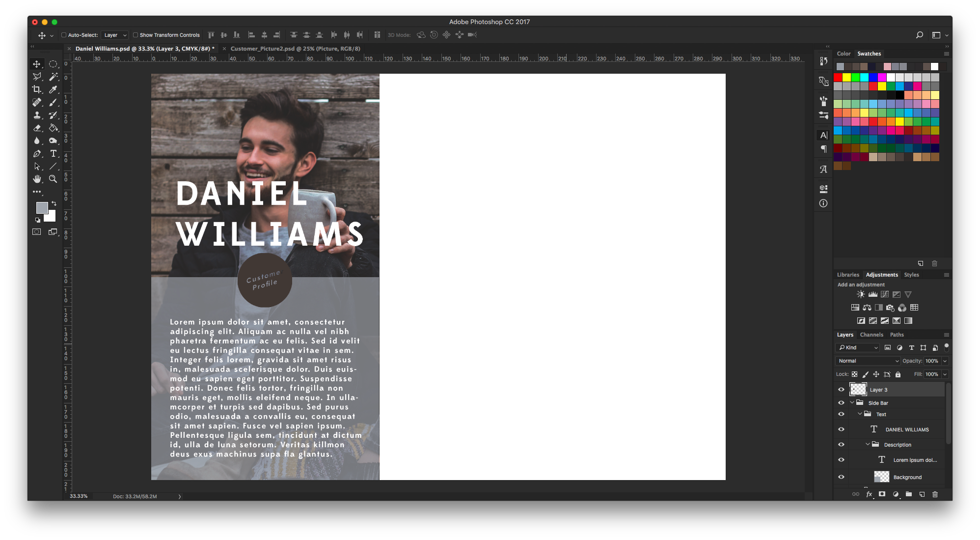Enable the Auto-Select checkbox
Image resolution: width=980 pixels, height=540 pixels.
coord(64,35)
